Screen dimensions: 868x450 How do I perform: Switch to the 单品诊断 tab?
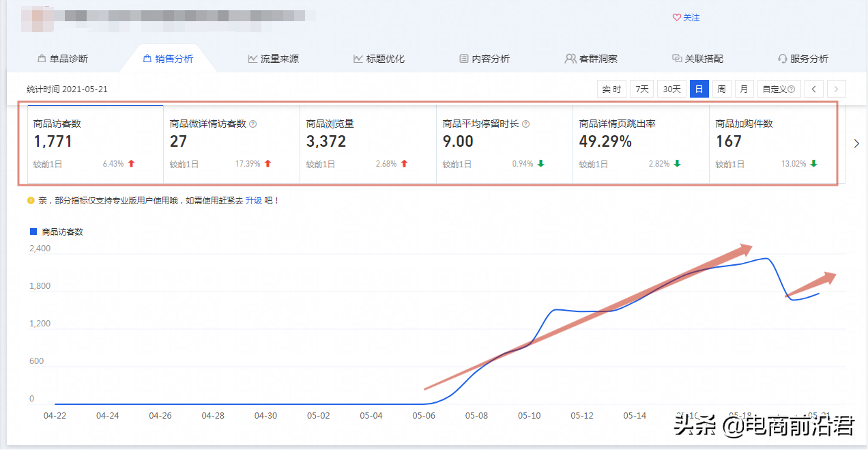point(65,59)
